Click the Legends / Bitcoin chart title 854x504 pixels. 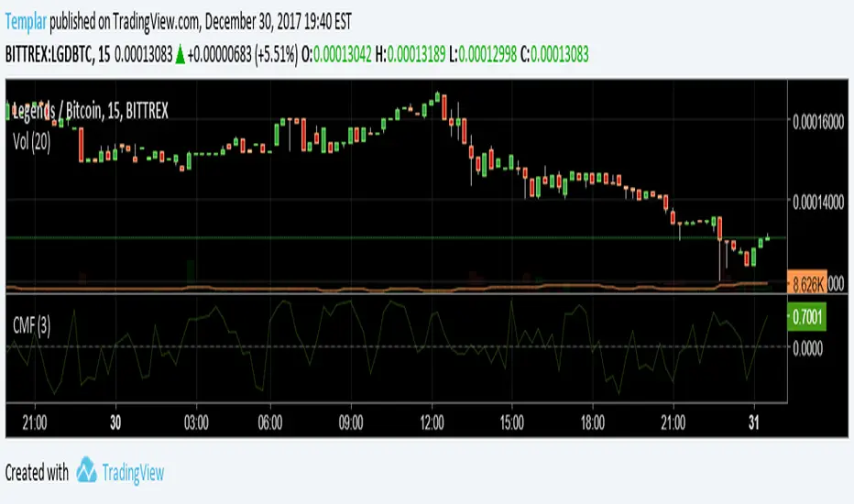(x=91, y=111)
